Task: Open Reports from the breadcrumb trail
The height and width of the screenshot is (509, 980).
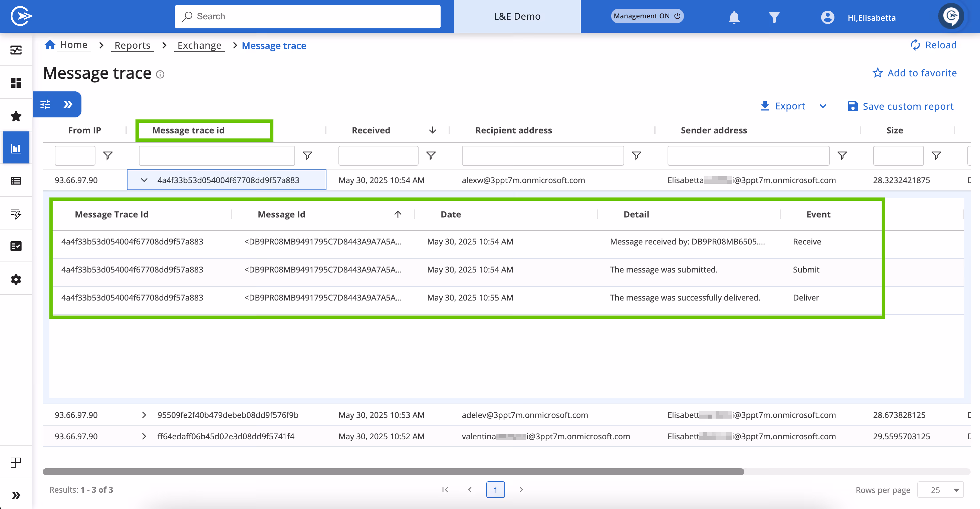Action: click(x=132, y=45)
